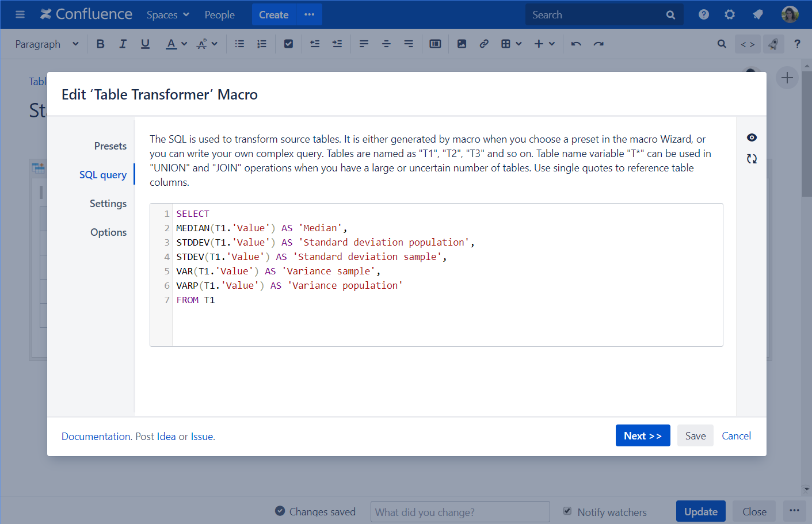
Task: Open editor find with magnifier icon
Action: coord(722,44)
